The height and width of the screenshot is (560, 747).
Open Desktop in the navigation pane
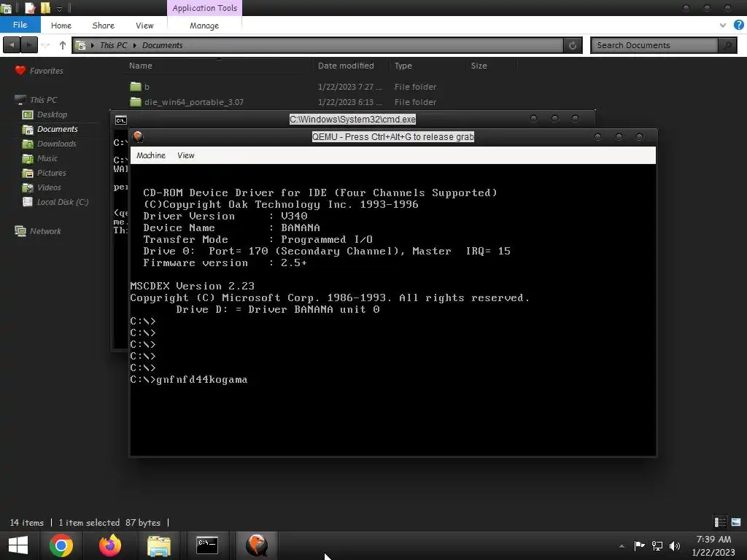click(44, 114)
